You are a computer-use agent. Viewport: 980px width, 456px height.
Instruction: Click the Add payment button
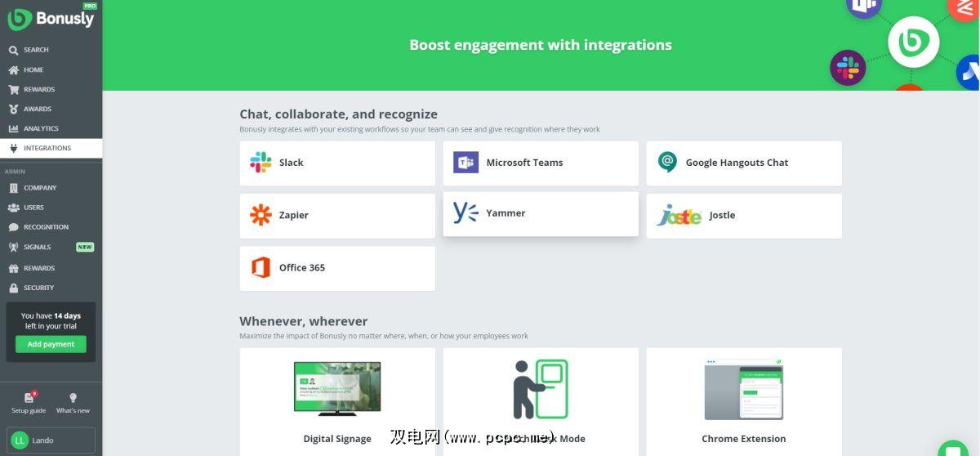(x=51, y=344)
